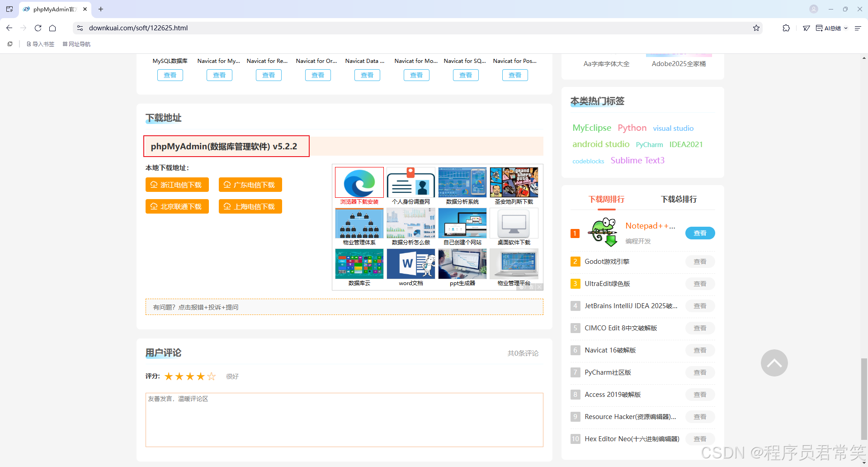Image resolution: width=868 pixels, height=467 pixels.
Task: Click the 上海电信下载 button
Action: (x=250, y=206)
